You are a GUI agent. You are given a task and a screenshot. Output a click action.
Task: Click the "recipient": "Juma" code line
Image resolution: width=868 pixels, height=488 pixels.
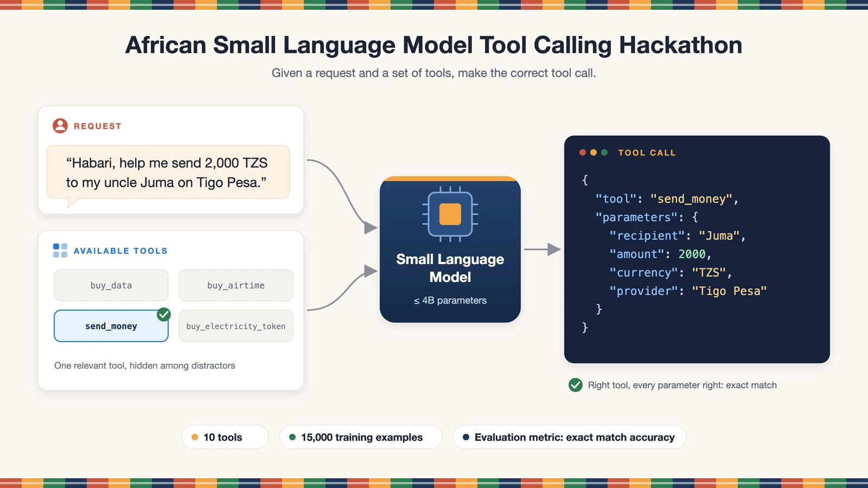[678, 236]
